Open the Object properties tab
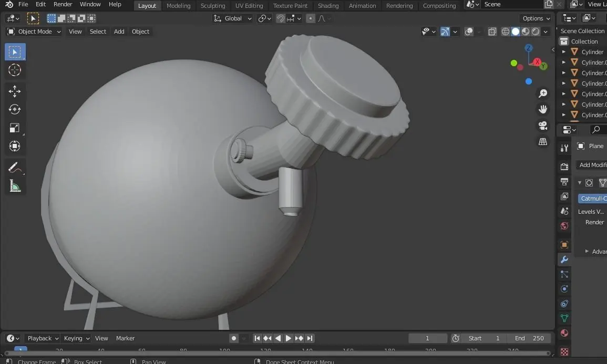The height and width of the screenshot is (364, 607). 564,245
